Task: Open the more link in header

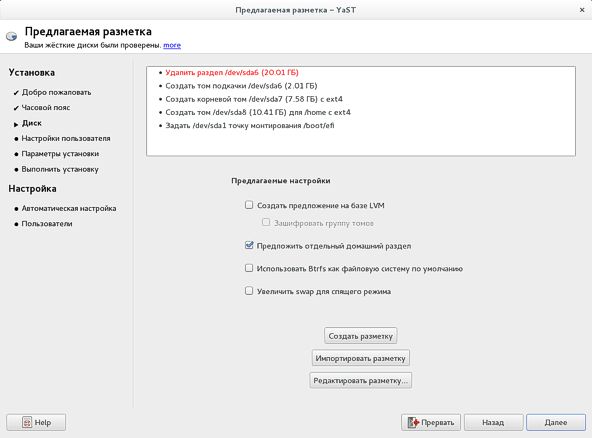Action: (x=172, y=45)
